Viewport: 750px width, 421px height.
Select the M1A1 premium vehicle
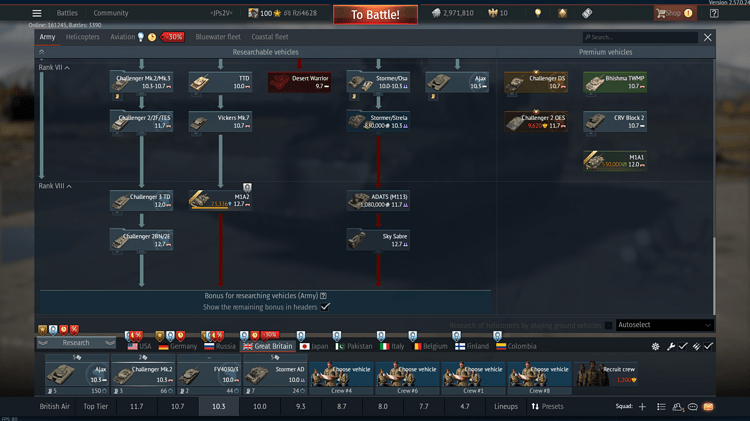[615, 161]
